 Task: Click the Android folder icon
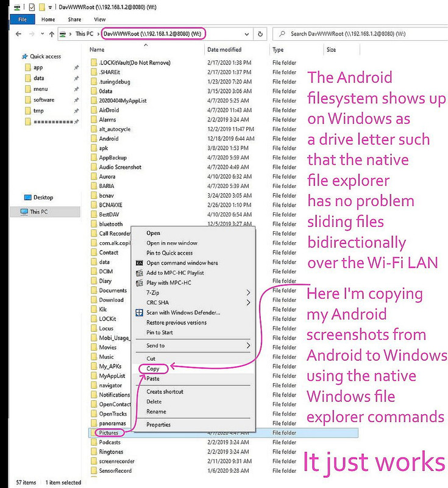click(94, 138)
